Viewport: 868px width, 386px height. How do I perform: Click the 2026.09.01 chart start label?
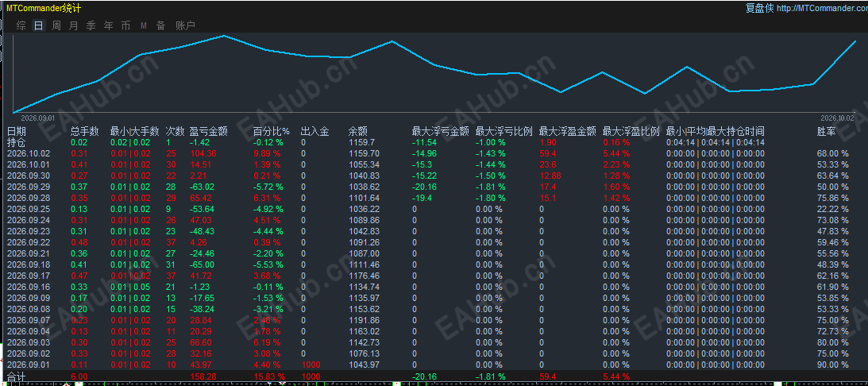coord(37,118)
